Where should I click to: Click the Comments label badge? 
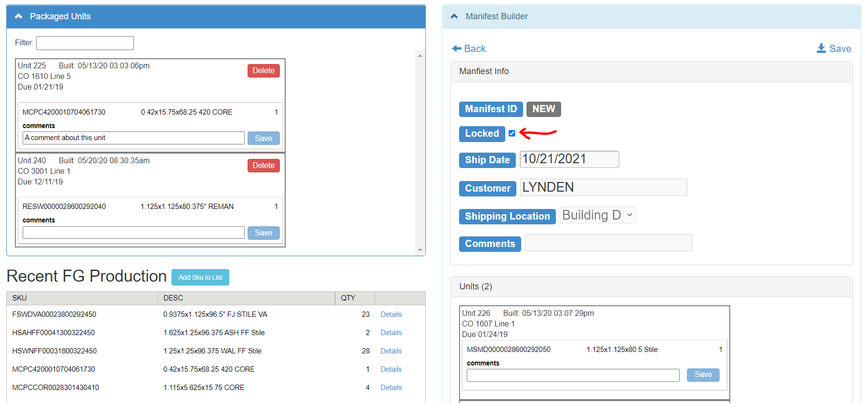pyautogui.click(x=490, y=244)
